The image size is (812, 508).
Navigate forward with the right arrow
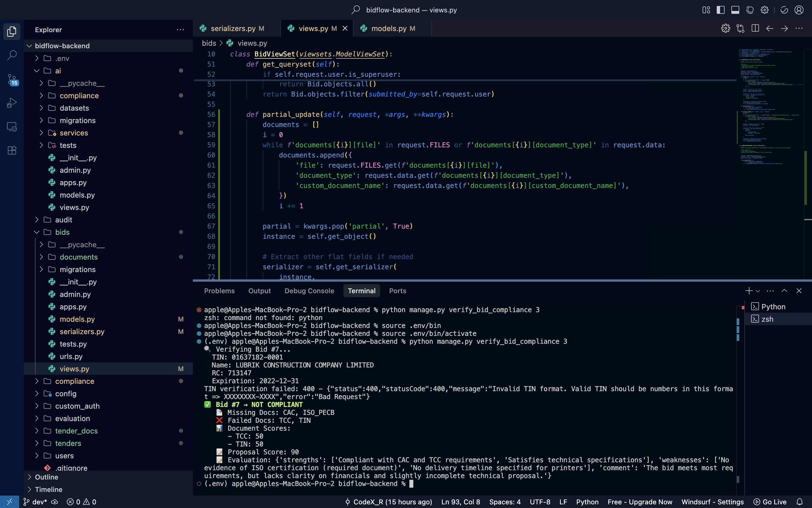(x=784, y=28)
